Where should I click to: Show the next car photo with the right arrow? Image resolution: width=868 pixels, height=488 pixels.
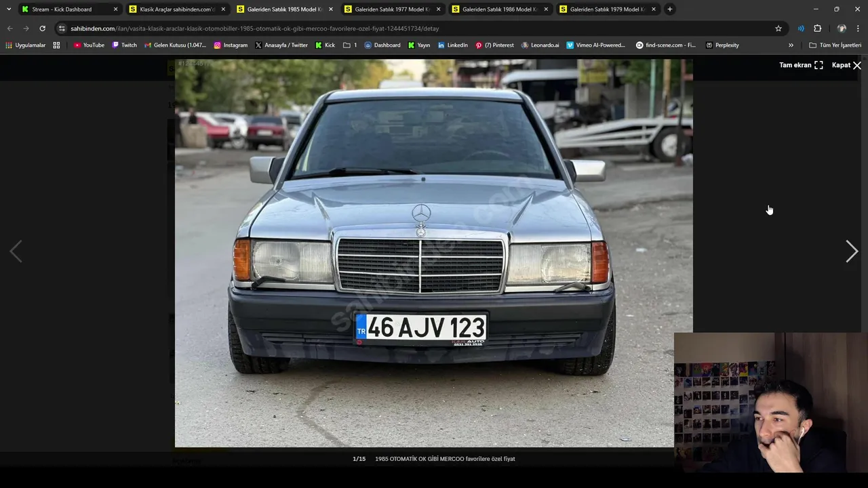[x=852, y=251]
